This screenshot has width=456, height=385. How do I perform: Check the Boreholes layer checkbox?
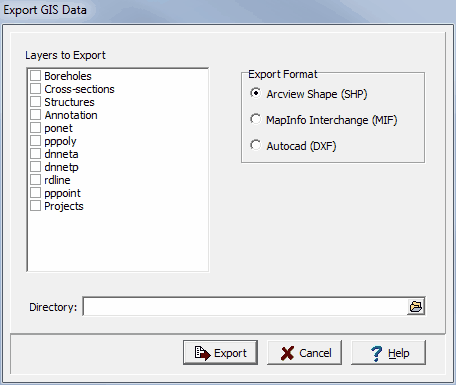pyautogui.click(x=35, y=76)
